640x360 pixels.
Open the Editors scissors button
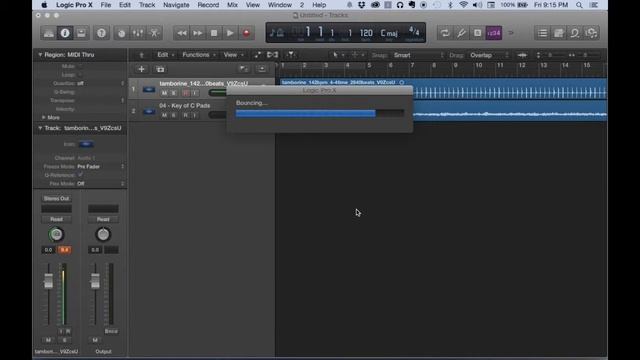[154, 33]
